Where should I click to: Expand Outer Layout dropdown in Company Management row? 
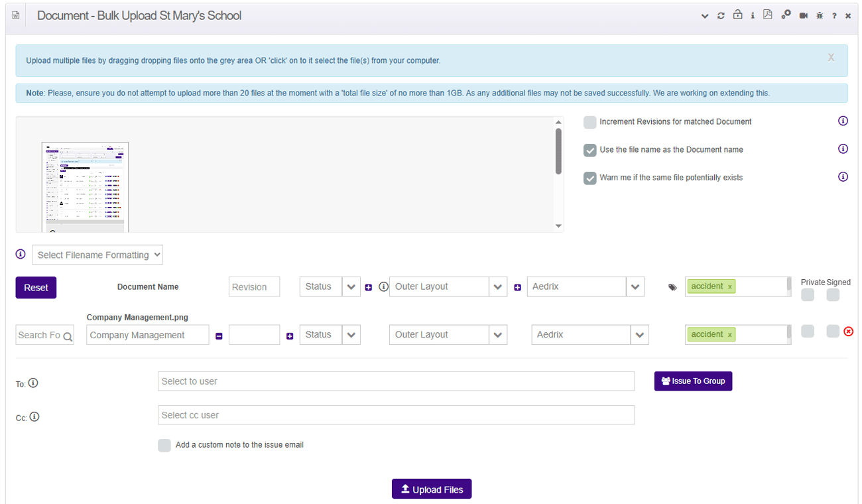497,335
